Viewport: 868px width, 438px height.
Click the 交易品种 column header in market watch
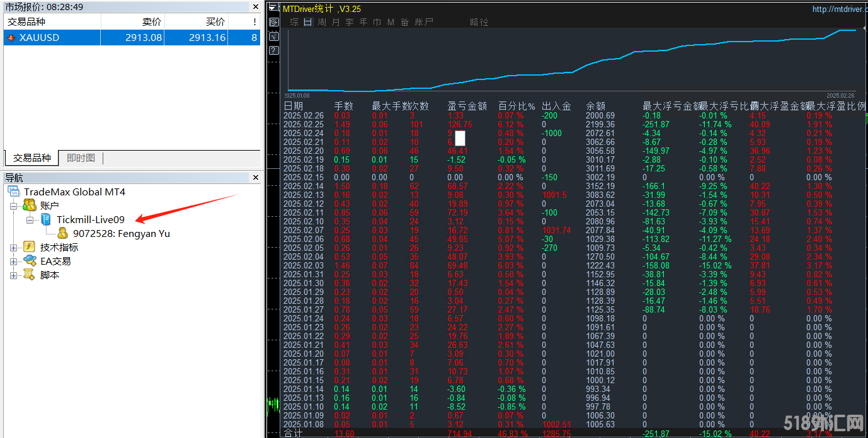coord(52,21)
